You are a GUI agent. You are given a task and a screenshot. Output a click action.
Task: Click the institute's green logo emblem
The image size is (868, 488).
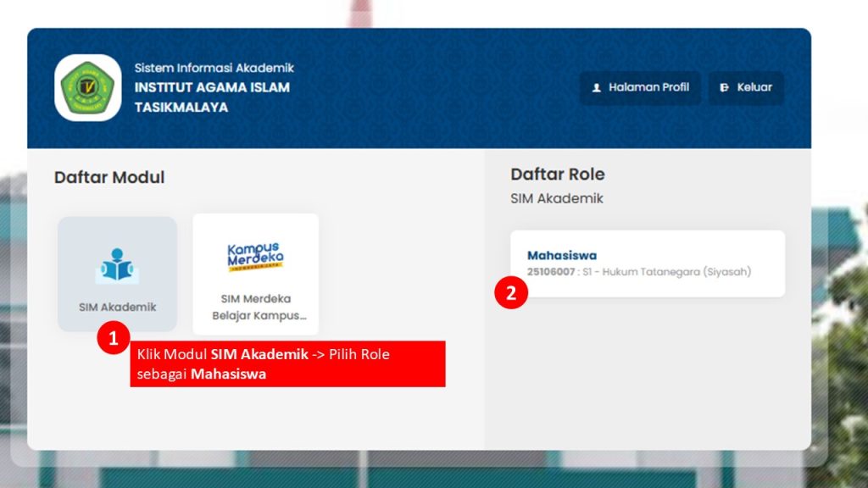click(87, 88)
